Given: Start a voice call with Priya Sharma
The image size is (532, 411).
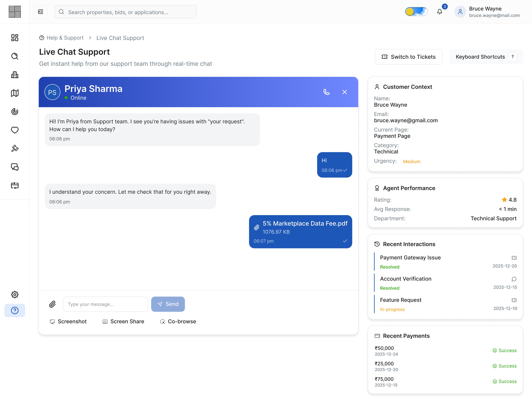Looking at the screenshot, I should (326, 92).
